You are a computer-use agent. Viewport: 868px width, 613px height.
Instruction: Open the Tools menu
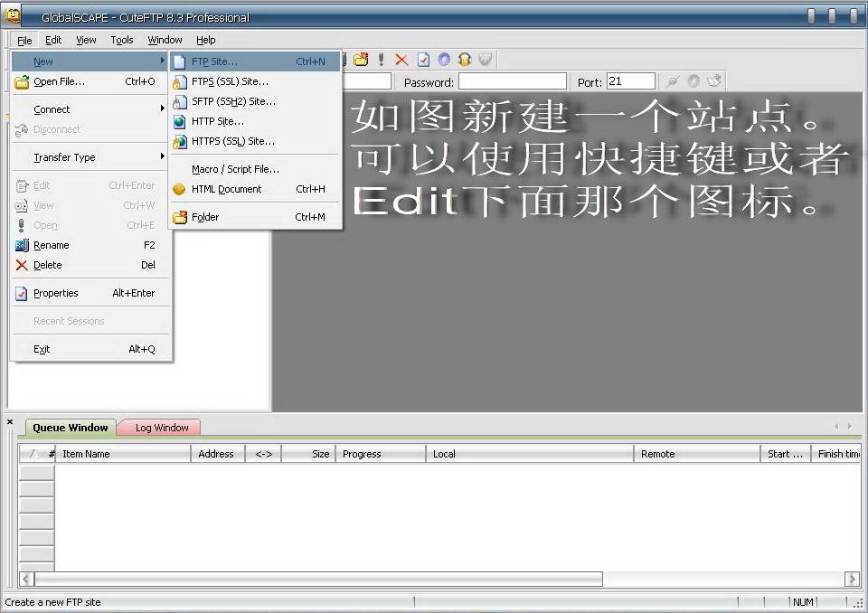tap(122, 40)
